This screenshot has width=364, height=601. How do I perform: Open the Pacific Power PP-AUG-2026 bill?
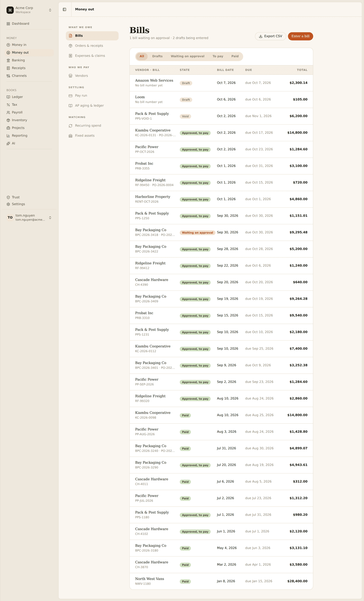click(221, 432)
